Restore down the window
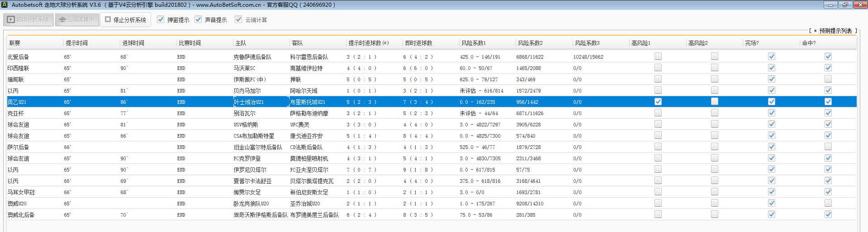The image size is (868, 232). pyautogui.click(x=845, y=5)
